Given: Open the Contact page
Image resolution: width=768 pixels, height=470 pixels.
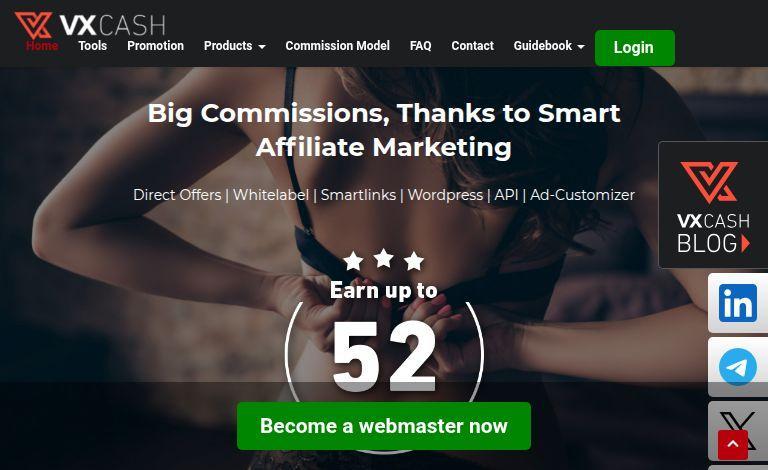Looking at the screenshot, I should [x=472, y=46].
